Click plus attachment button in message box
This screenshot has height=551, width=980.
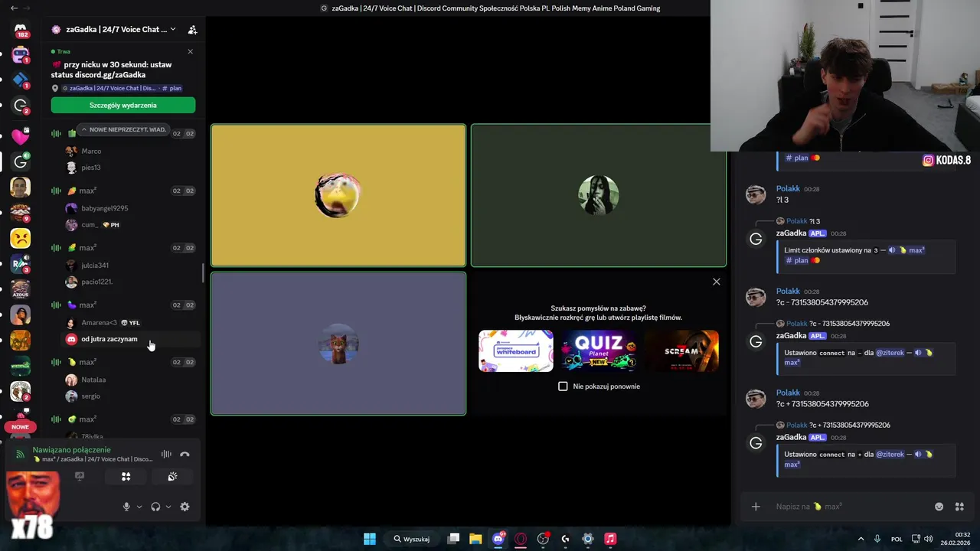(756, 507)
